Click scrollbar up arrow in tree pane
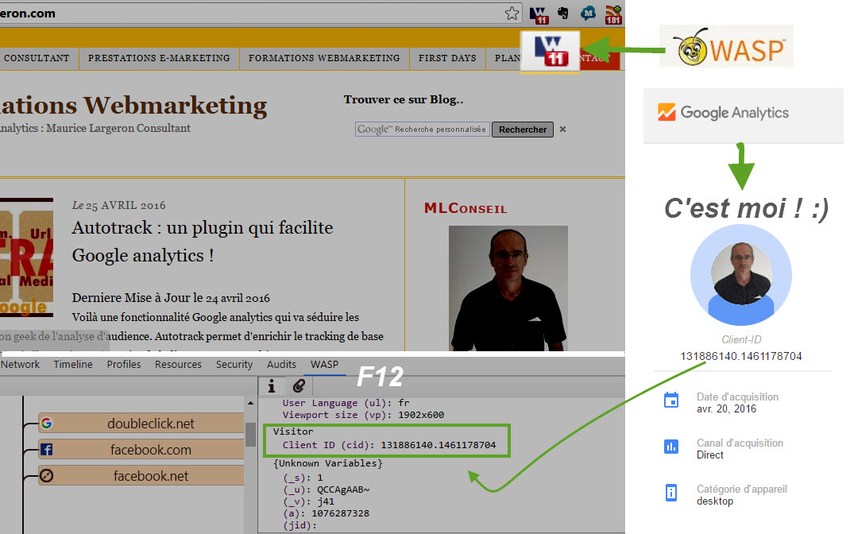Image resolution: width=850 pixels, height=534 pixels. tap(250, 403)
